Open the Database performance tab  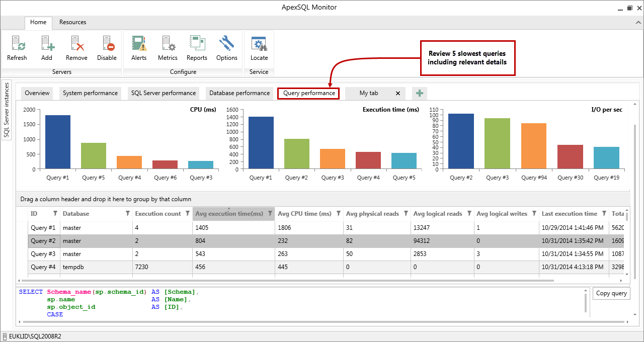239,93
